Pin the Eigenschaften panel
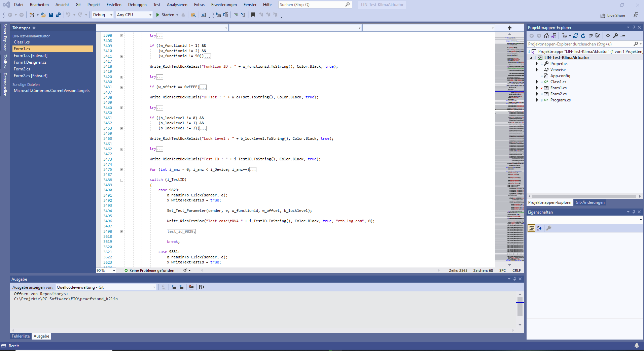This screenshot has height=351, width=644. [x=634, y=212]
